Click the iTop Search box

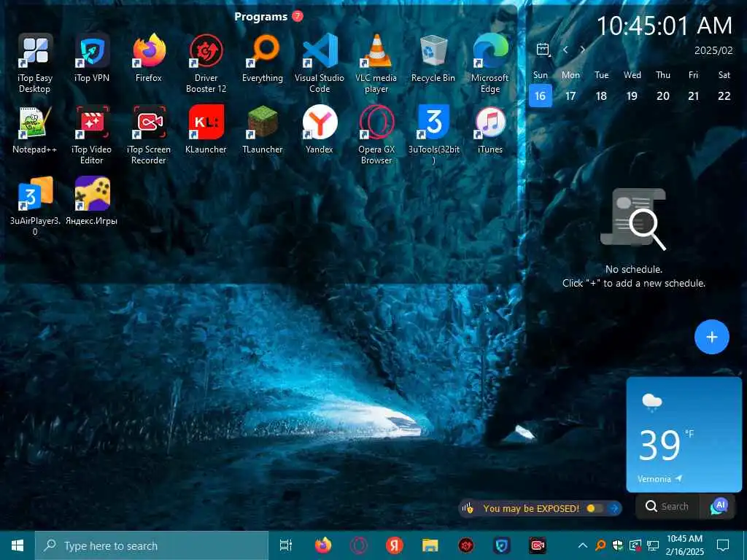[667, 506]
